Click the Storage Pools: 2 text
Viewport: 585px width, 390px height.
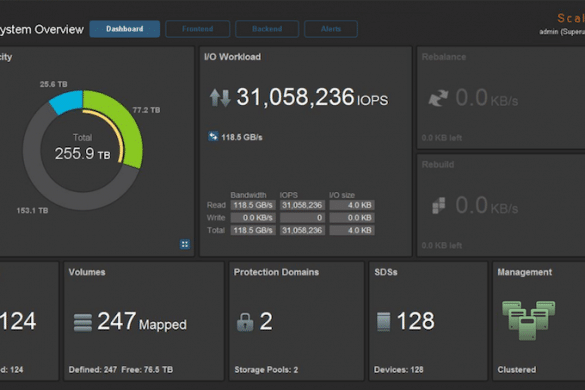266,370
